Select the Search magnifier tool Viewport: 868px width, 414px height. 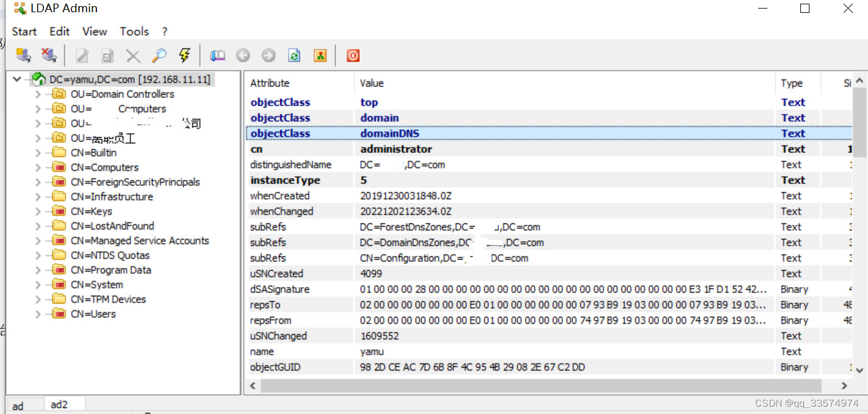point(159,55)
